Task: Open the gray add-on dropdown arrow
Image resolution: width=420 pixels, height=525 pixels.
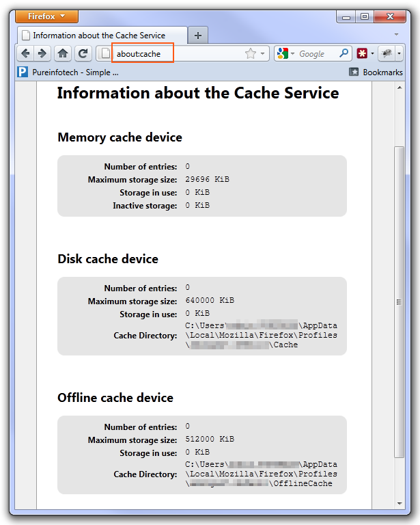Action: coord(399,53)
